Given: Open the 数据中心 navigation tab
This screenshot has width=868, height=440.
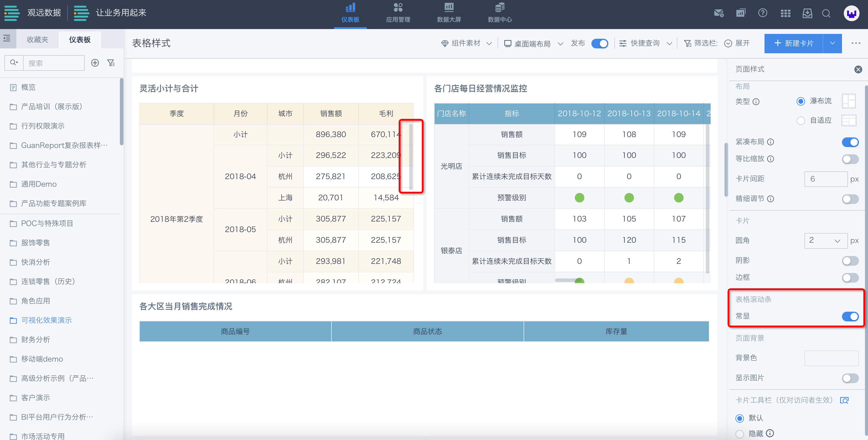Looking at the screenshot, I should tap(500, 14).
